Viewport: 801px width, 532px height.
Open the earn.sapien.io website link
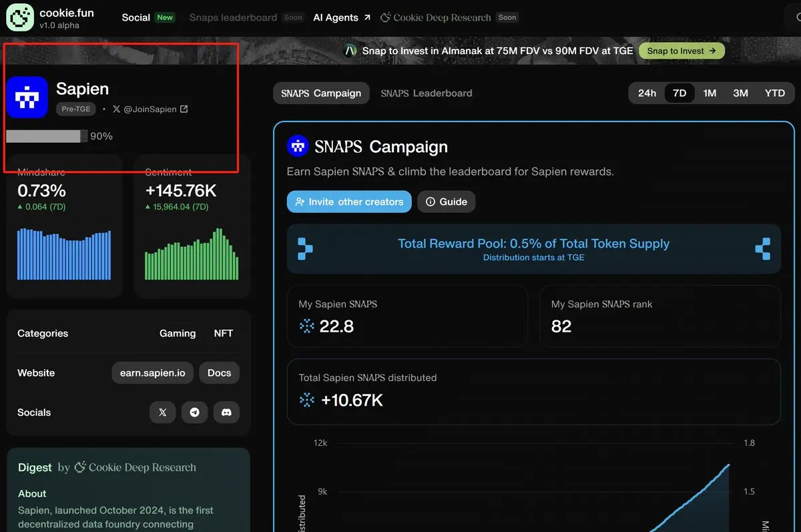click(x=153, y=373)
